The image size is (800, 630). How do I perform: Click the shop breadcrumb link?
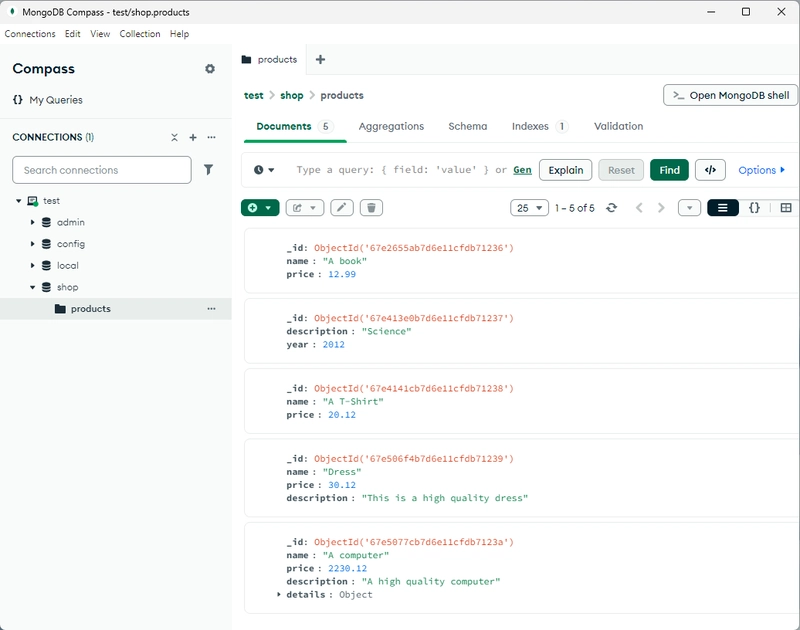[292, 95]
